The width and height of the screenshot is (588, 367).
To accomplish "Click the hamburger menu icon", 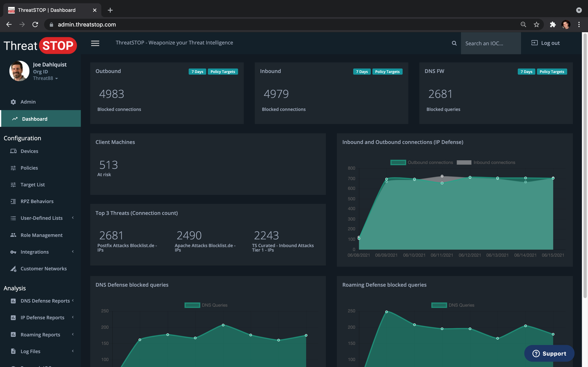I will 95,43.
